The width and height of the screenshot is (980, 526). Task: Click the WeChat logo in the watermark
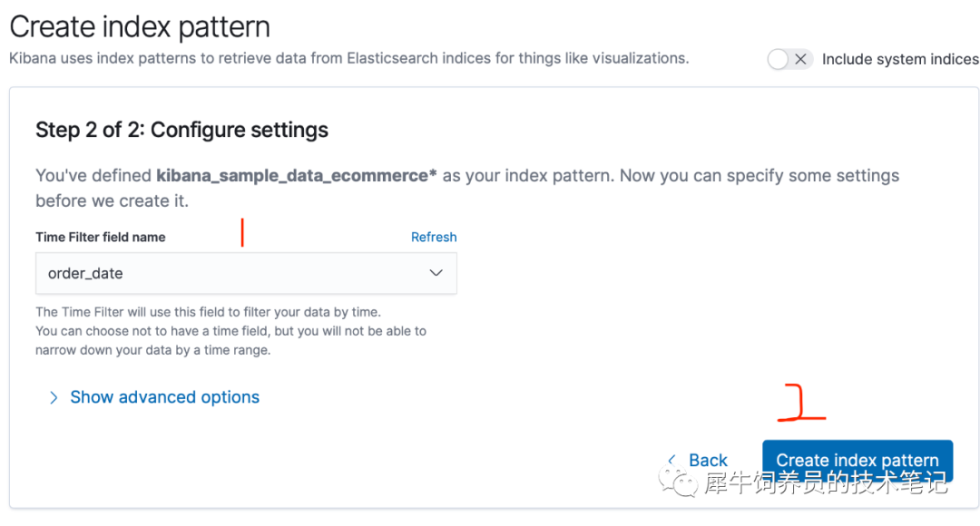point(680,482)
